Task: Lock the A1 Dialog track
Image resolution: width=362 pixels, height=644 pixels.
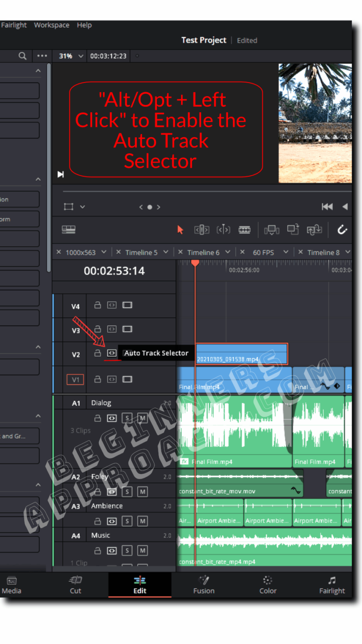Action: (x=98, y=418)
